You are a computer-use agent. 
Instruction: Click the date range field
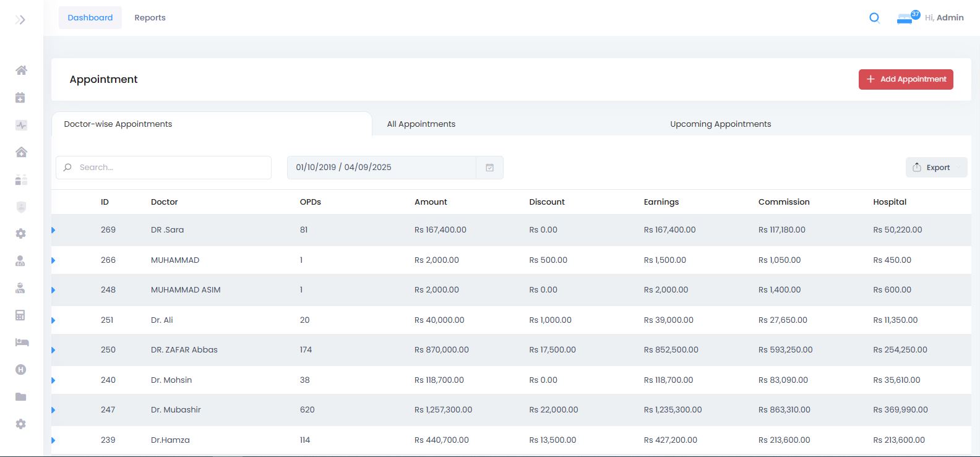[x=382, y=168]
